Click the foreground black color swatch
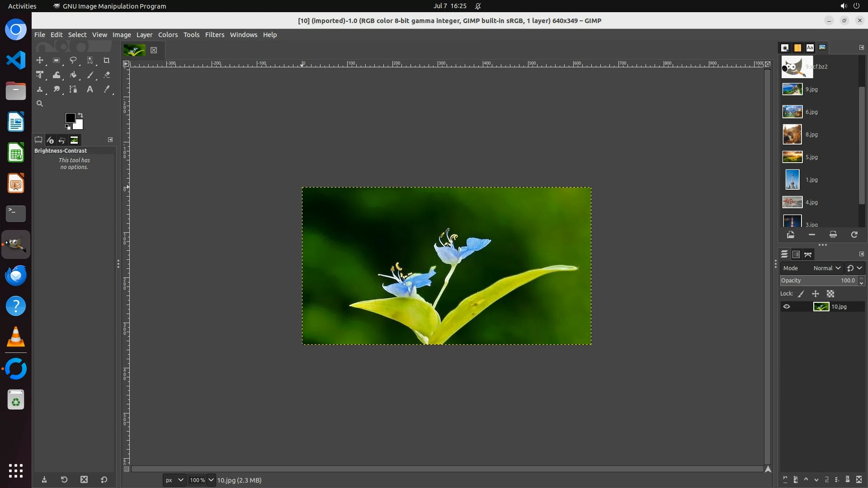The image size is (868, 488). pyautogui.click(x=70, y=118)
